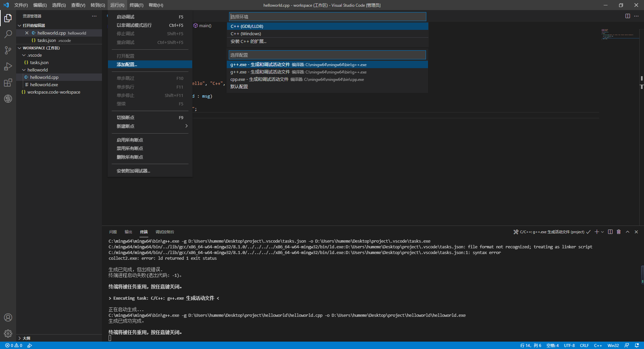Open the Source Control view

click(8, 50)
